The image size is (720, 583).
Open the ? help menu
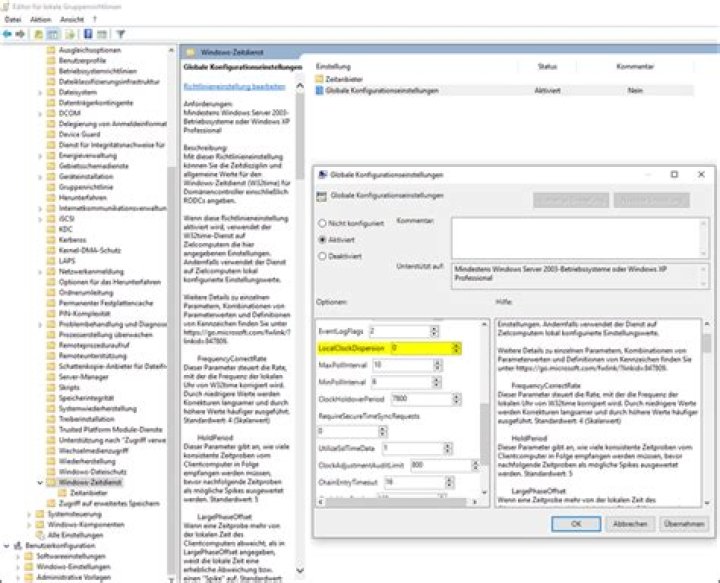click(x=95, y=19)
